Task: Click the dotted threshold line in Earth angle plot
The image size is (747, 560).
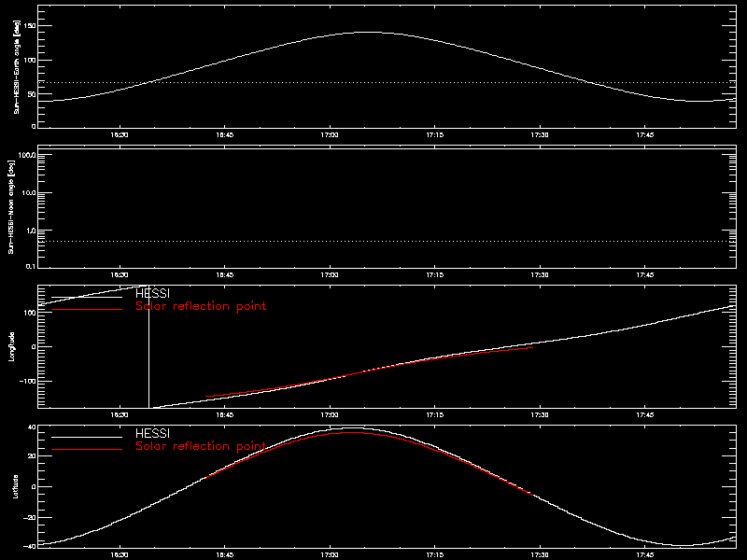Action: tap(387, 83)
